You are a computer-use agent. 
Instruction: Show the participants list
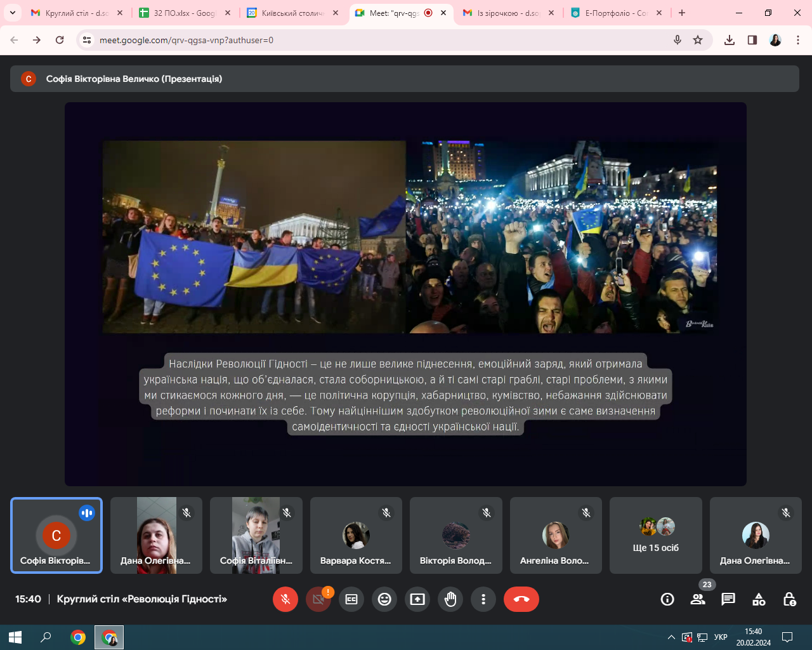698,599
